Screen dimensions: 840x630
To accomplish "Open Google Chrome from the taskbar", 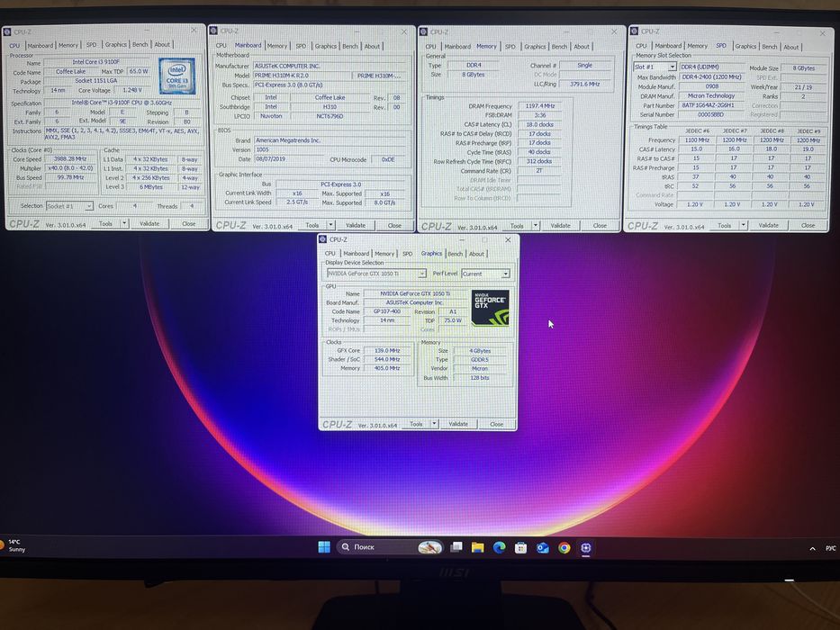I will point(565,547).
